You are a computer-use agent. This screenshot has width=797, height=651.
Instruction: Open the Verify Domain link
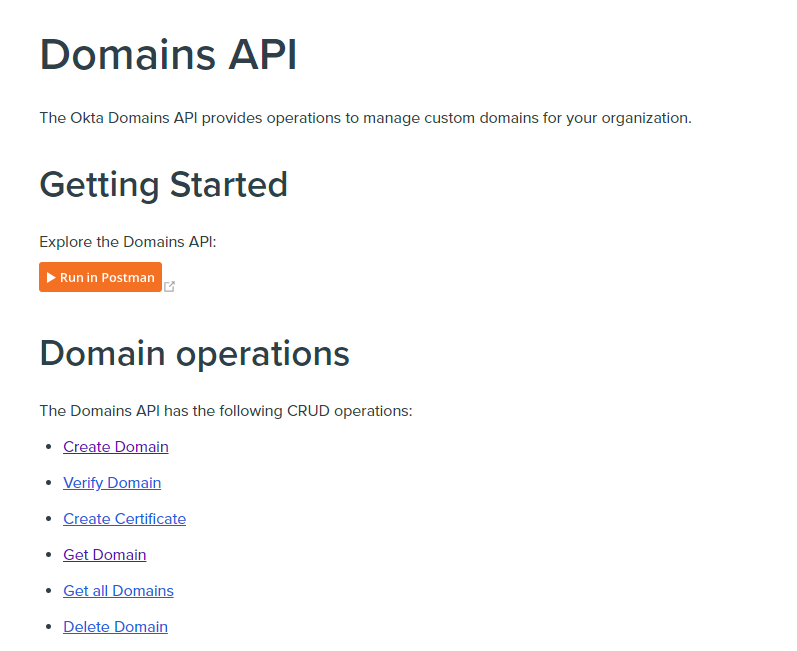tap(112, 483)
